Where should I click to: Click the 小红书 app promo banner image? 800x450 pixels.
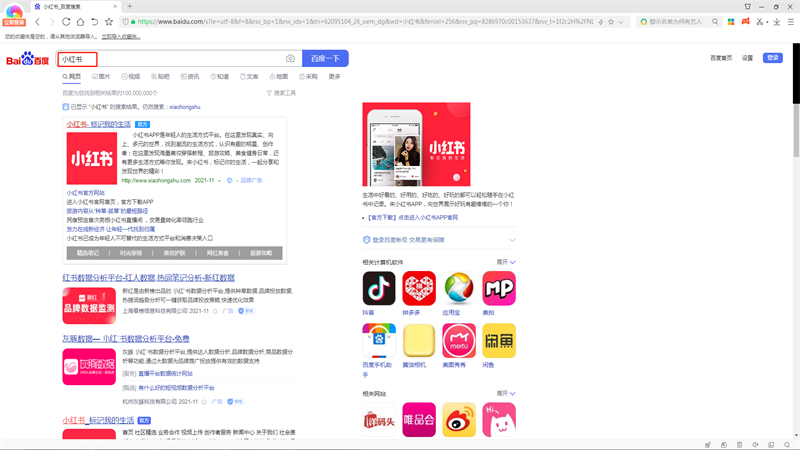[416, 144]
